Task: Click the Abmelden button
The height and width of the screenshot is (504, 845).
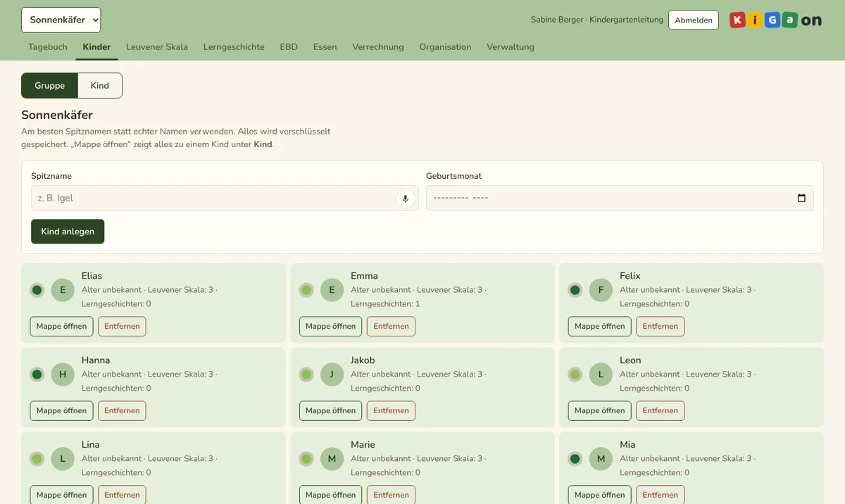Action: pyautogui.click(x=694, y=20)
